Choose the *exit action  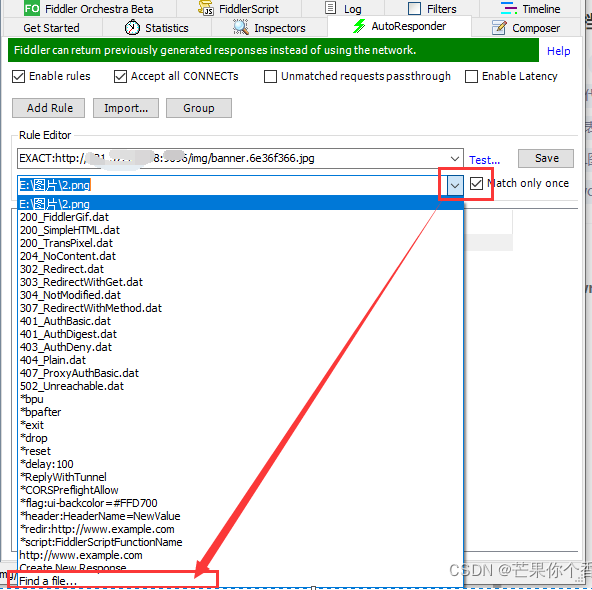coord(240,425)
